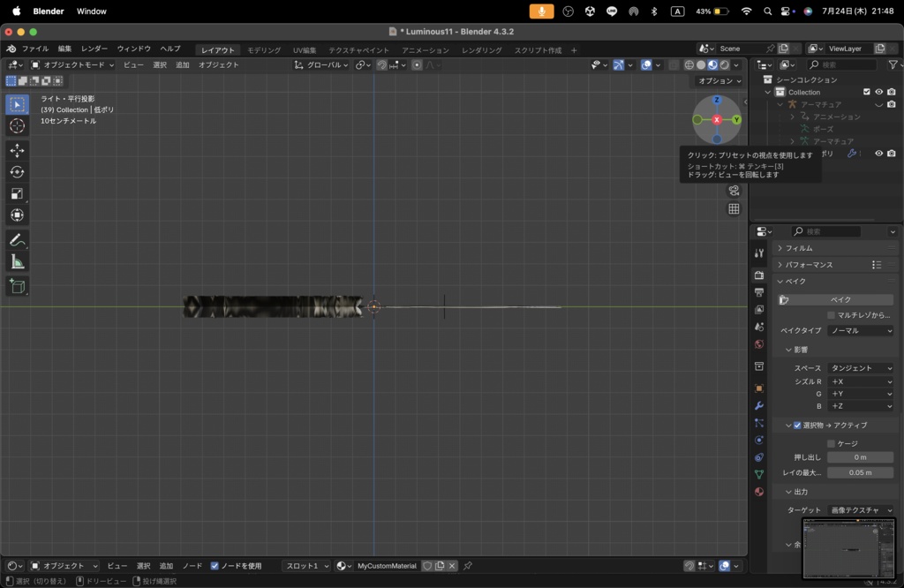Select the Rotate tool
This screenshot has width=904, height=588.
click(18, 172)
